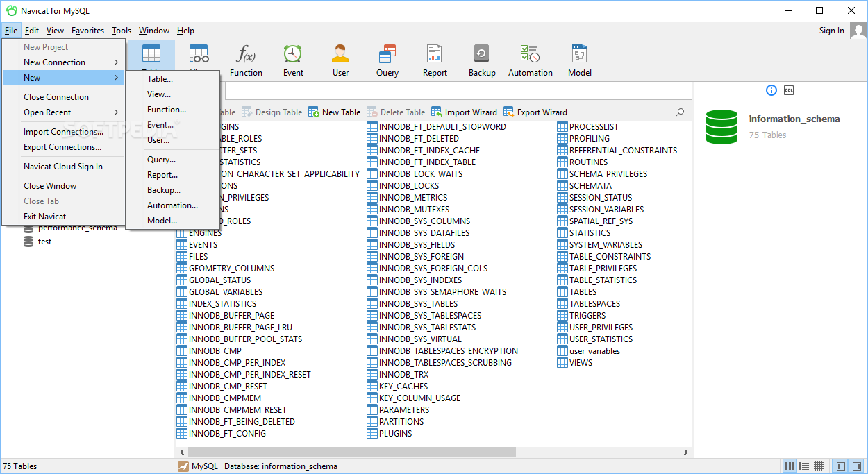Show object information via the info icon
The width and height of the screenshot is (868, 474).
click(771, 90)
